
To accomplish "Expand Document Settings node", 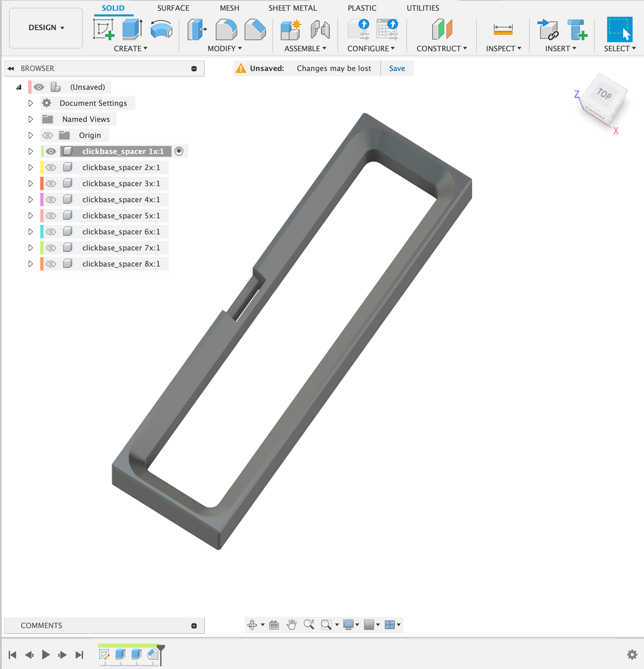I will coord(30,103).
